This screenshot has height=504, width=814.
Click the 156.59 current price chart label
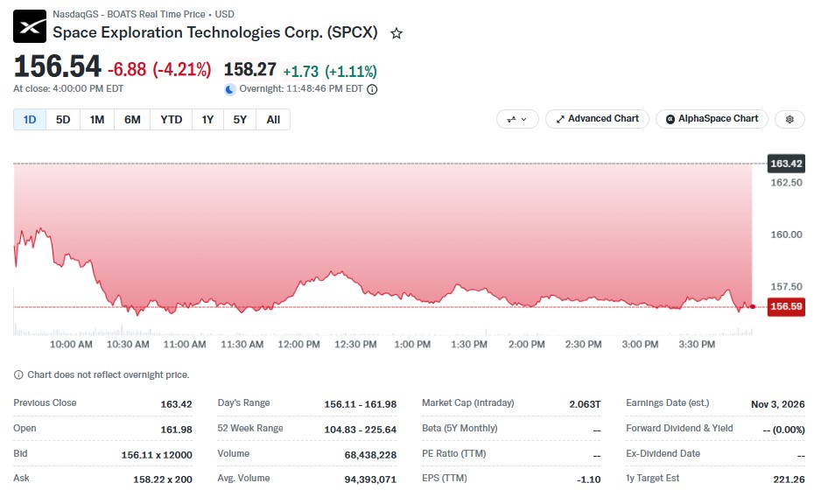point(786,306)
